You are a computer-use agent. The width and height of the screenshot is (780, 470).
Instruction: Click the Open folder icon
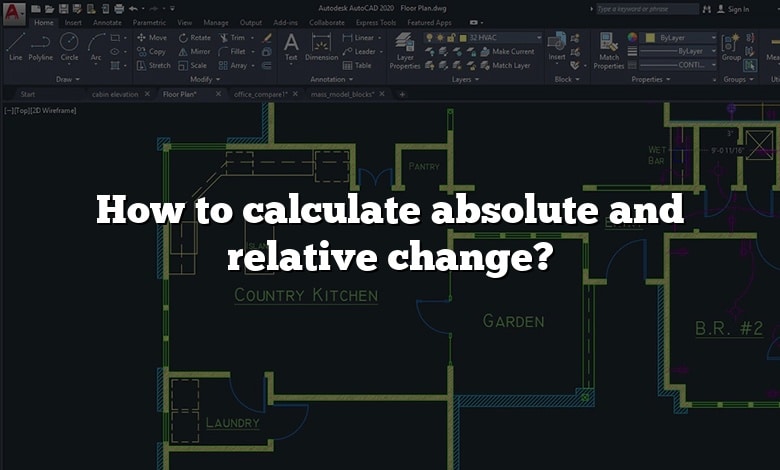49,8
